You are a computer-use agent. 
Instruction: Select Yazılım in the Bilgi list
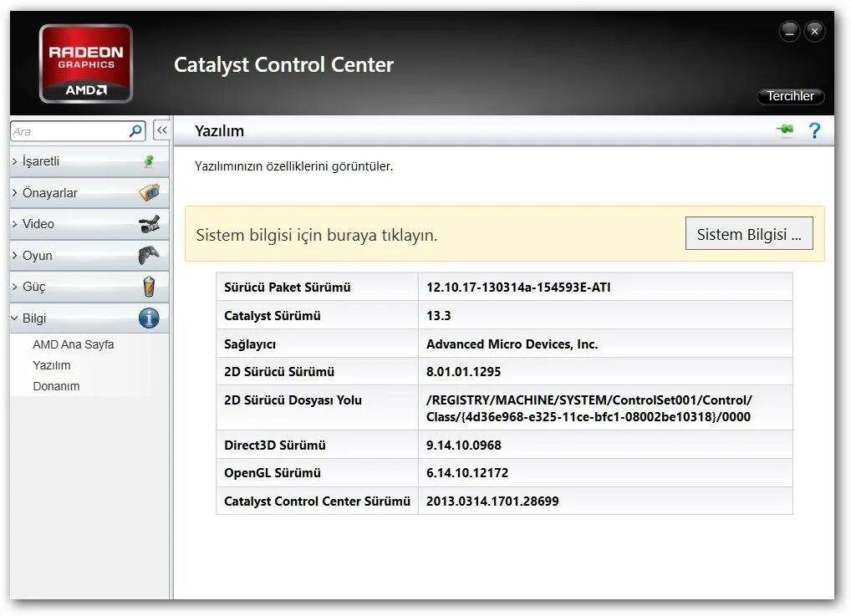click(x=52, y=365)
